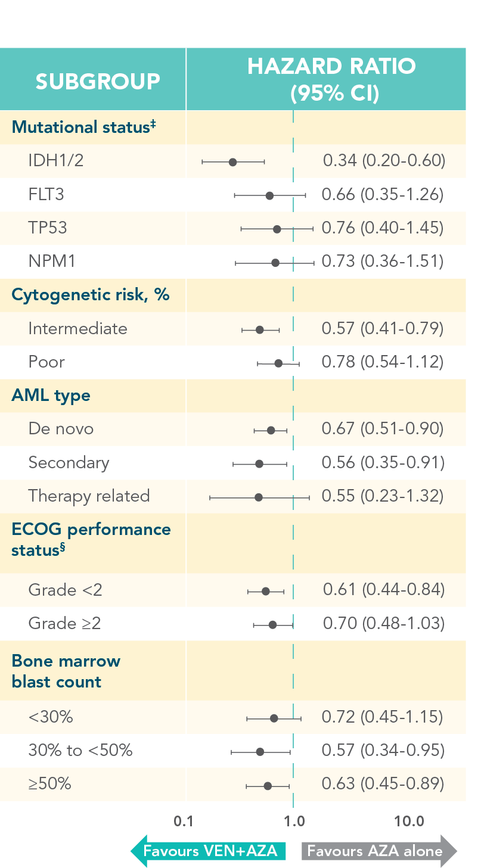
Task: Select the De novo row label
Action: 61,429
